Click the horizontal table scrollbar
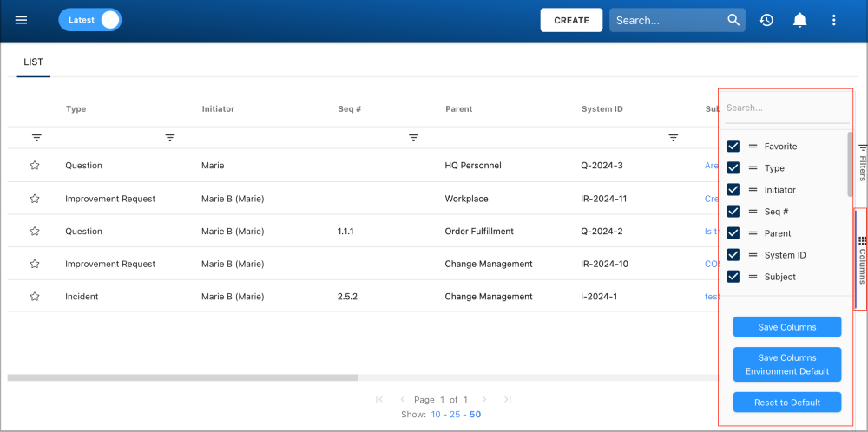Screen dimensions: 868x432 click(182, 378)
